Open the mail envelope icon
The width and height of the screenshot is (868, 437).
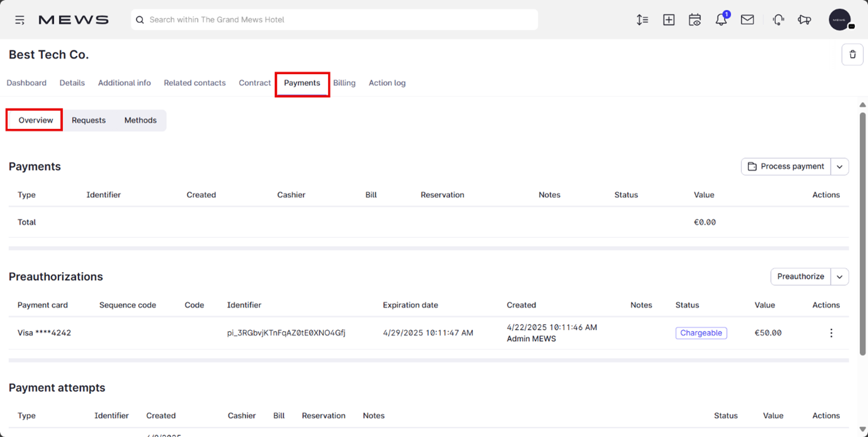(x=747, y=20)
